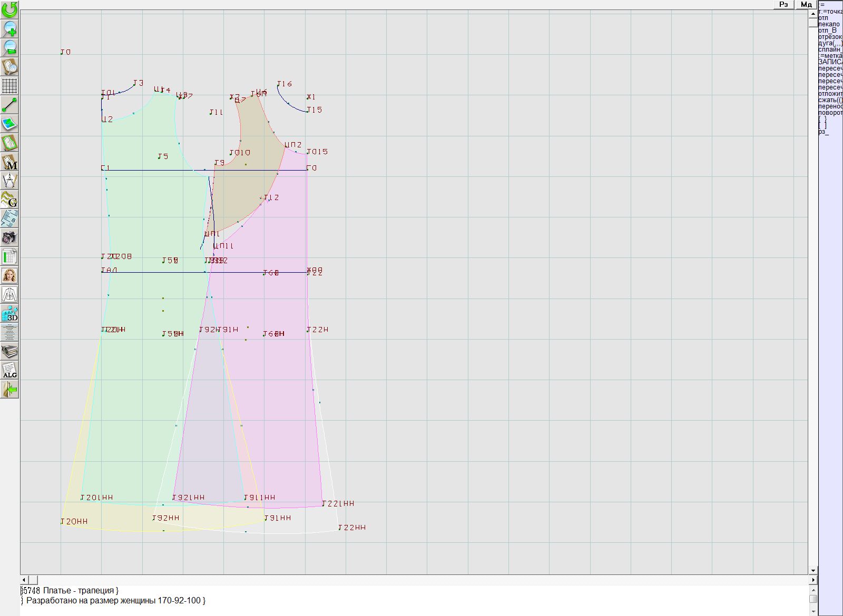Click the green refresh arrow icon
Viewport: 843px width, 616px height.
tap(9, 9)
